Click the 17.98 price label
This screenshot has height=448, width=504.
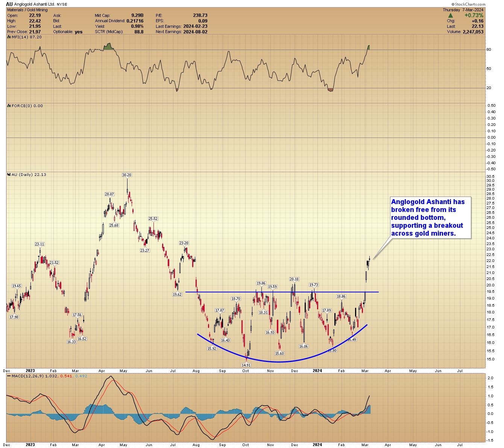click(14, 317)
